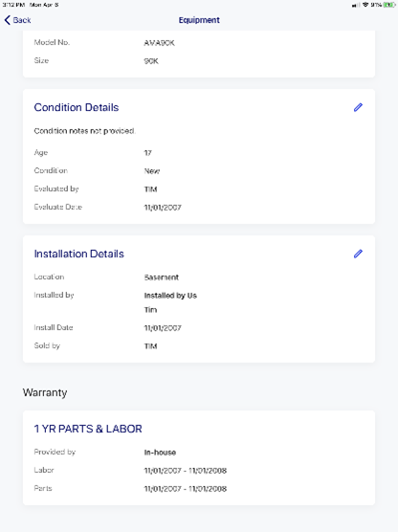398x532 pixels.
Task: Edit Condition Details with pencil icon
Action: (358, 107)
